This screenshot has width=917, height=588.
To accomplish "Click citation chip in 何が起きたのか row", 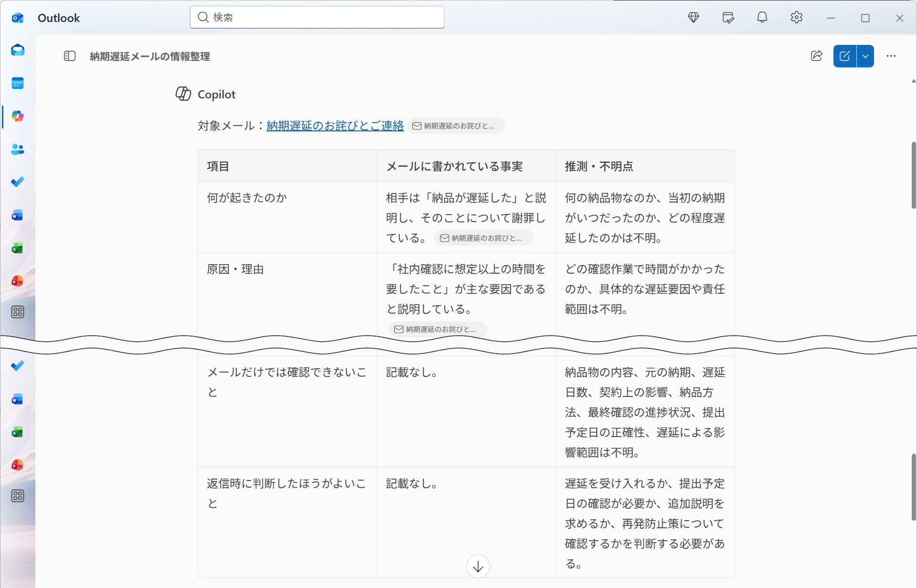I will point(484,238).
